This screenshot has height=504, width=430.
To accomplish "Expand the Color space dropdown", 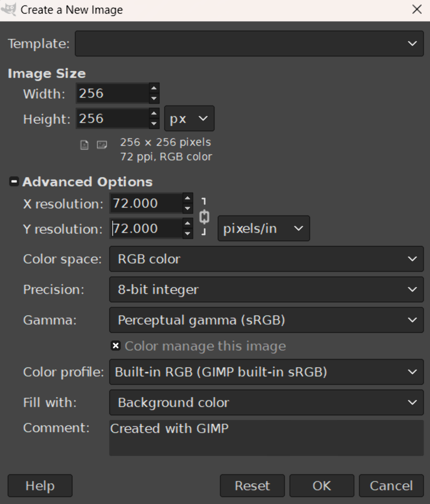I will coord(266,259).
